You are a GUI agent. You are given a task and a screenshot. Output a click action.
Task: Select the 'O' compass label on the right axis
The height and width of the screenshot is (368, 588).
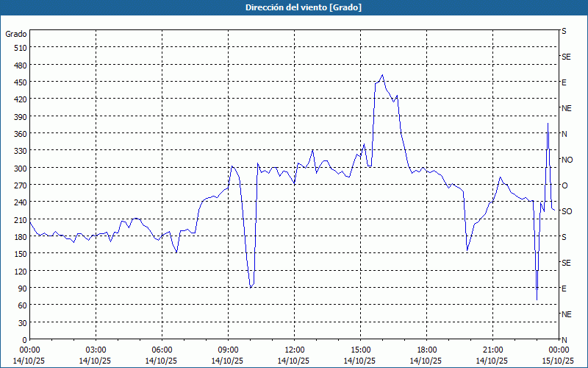564,185
